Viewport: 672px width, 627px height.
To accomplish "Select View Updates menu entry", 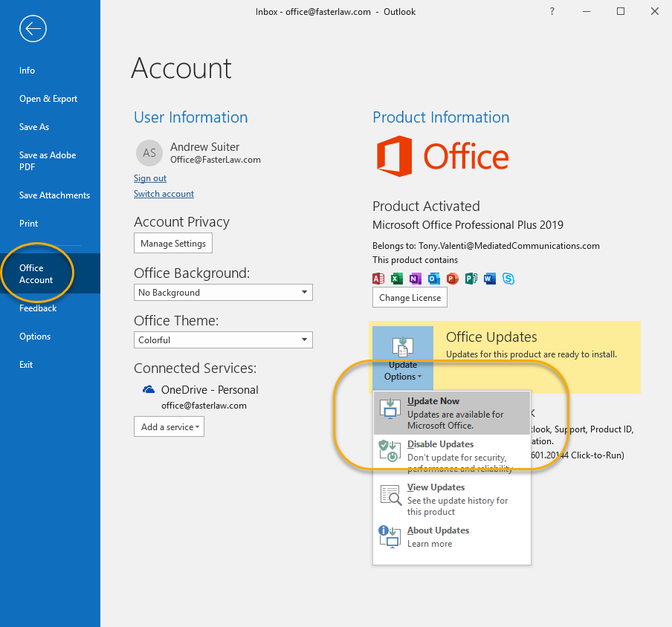I will tap(452, 499).
